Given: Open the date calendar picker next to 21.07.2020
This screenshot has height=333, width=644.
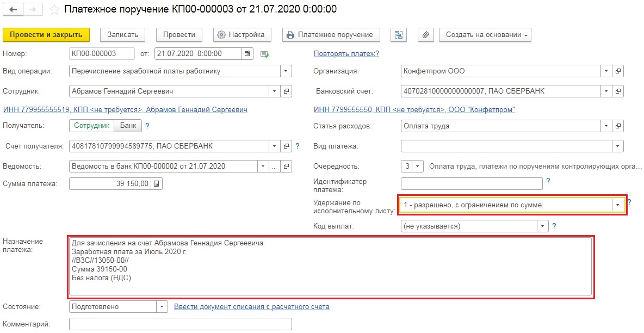Looking at the screenshot, I should pos(247,53).
